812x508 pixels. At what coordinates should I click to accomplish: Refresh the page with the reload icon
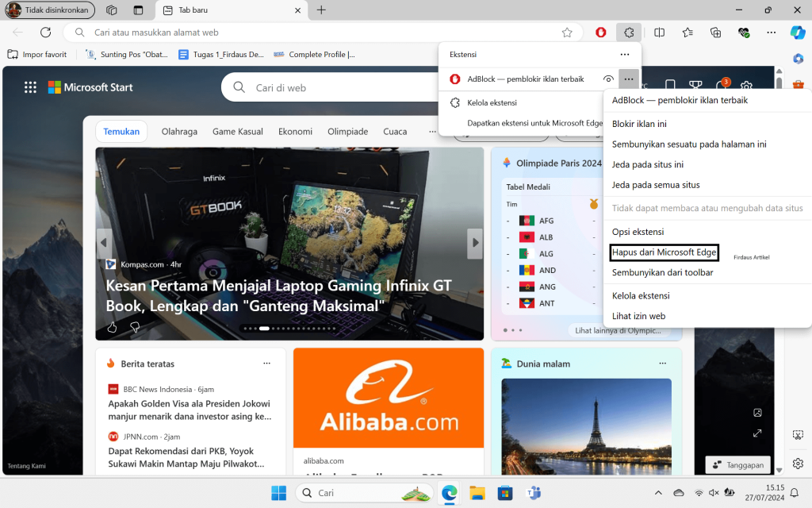tap(45, 33)
